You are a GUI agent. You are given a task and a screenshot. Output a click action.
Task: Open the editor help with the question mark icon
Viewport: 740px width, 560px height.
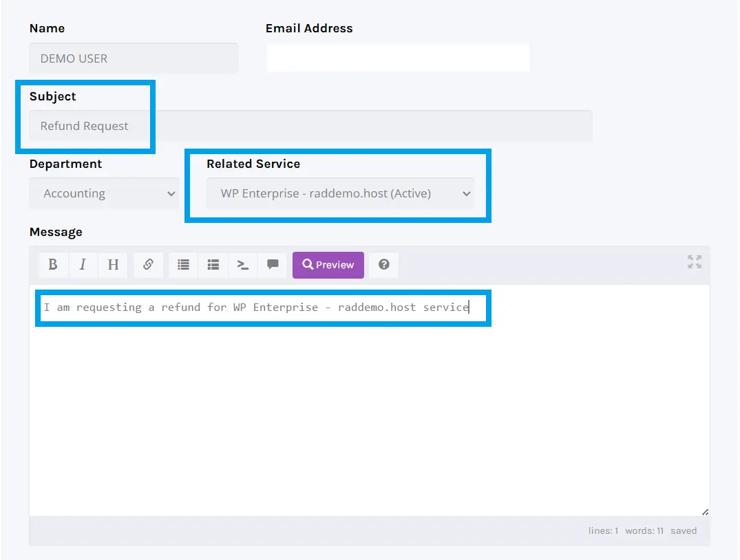coord(383,265)
